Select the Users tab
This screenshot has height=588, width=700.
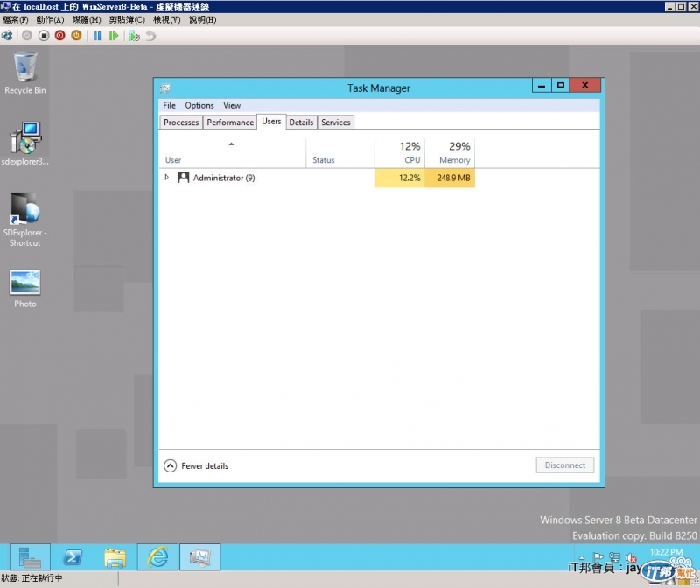click(x=271, y=122)
